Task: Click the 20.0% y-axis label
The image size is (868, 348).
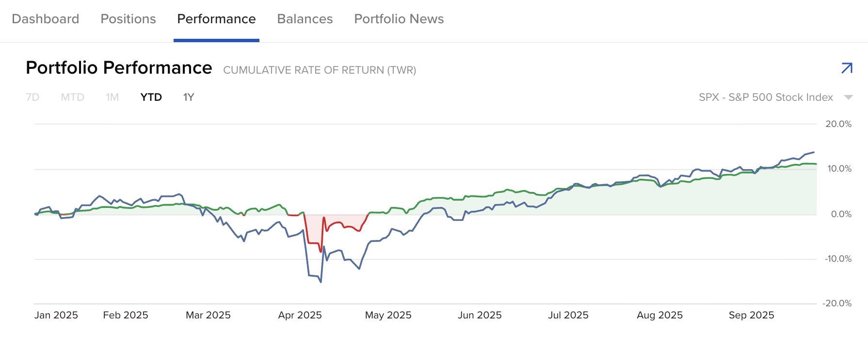Action: 838,124
